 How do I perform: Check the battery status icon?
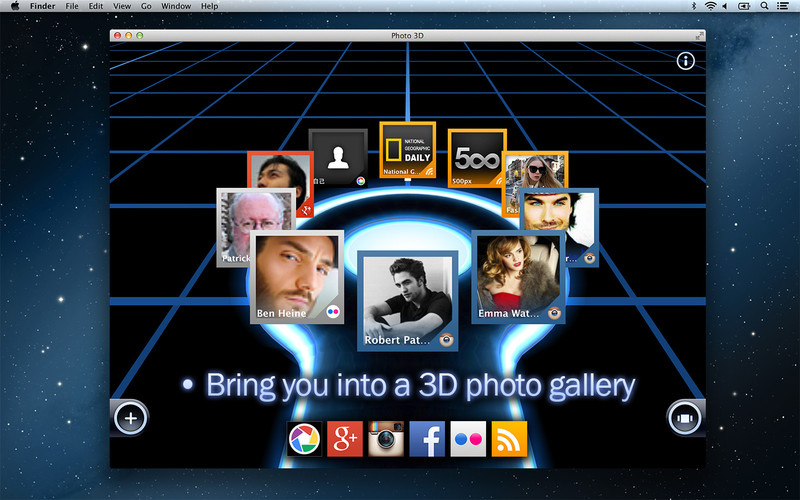point(744,6)
